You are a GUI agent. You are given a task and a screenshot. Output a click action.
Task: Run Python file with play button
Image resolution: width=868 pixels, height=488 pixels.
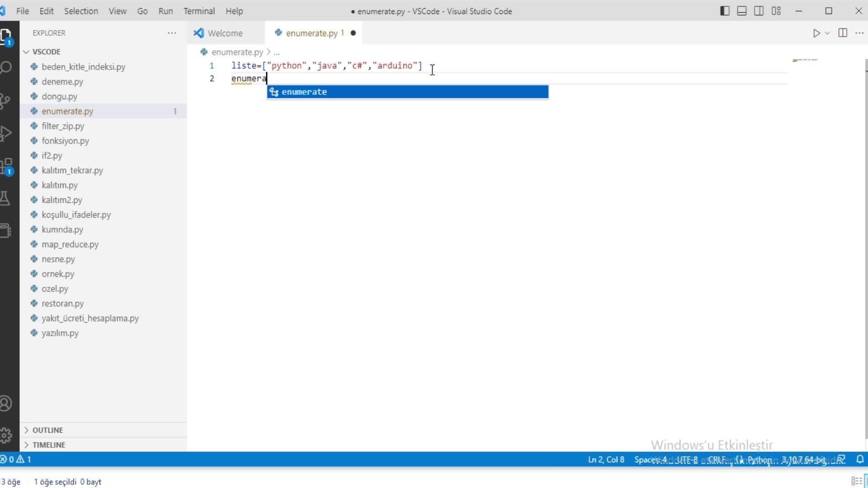(x=816, y=33)
